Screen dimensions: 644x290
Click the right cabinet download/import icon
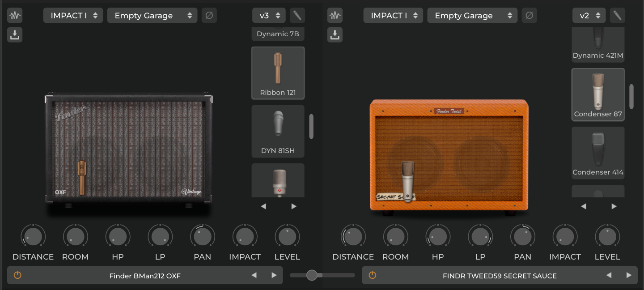[x=335, y=35]
